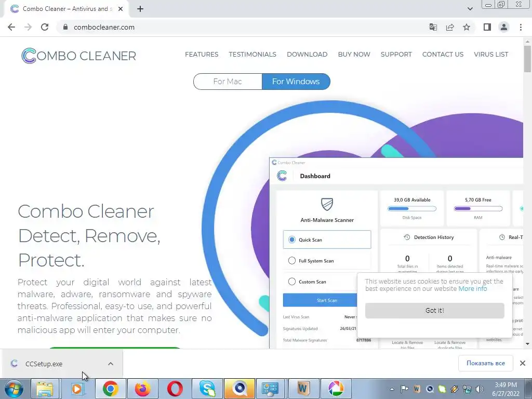This screenshot has width=532, height=399.
Task: Open the magnifier Q app on taskbar
Action: [x=239, y=389]
